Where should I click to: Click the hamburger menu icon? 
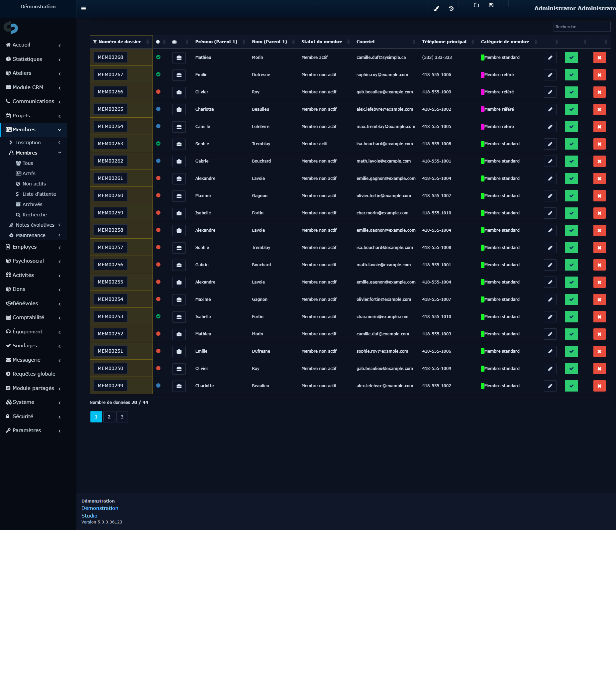(x=83, y=9)
